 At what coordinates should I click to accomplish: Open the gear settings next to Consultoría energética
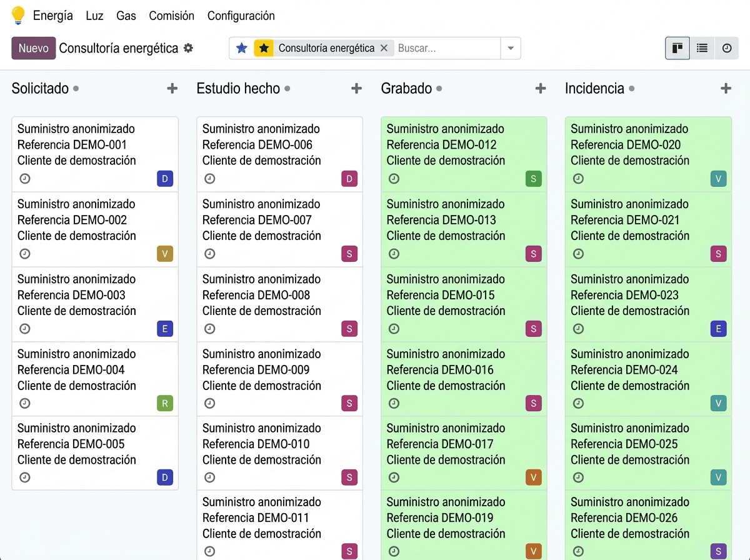coord(188,48)
